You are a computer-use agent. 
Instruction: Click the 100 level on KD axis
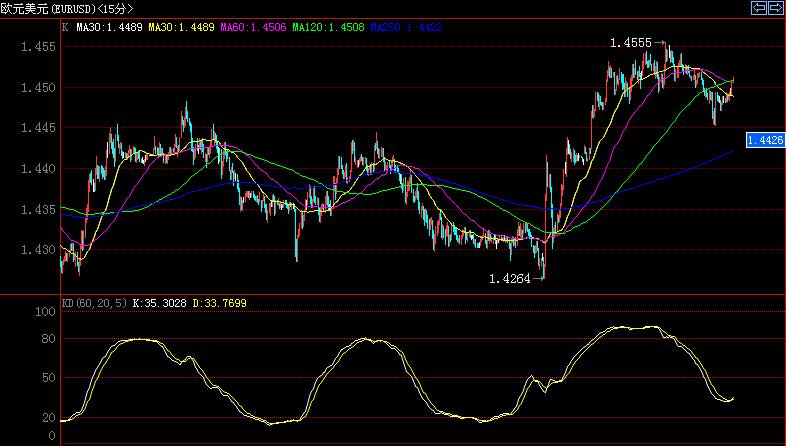point(45,312)
